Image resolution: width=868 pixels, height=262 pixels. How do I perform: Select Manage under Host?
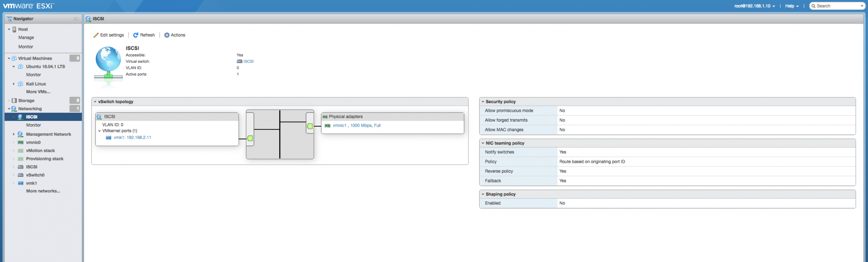pos(26,38)
